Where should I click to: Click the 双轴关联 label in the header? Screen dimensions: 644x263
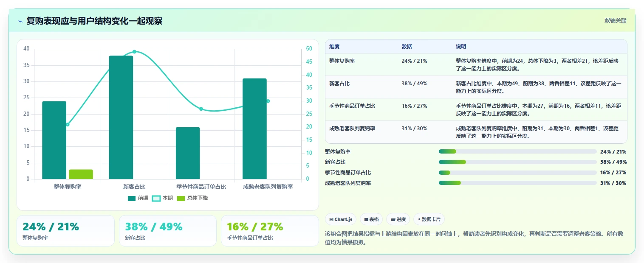pos(615,21)
